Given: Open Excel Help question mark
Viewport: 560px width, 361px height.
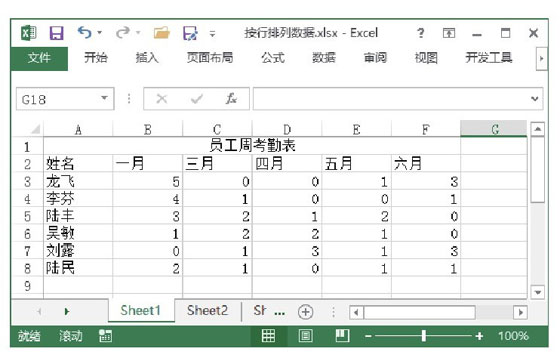Looking at the screenshot, I should tap(421, 33).
